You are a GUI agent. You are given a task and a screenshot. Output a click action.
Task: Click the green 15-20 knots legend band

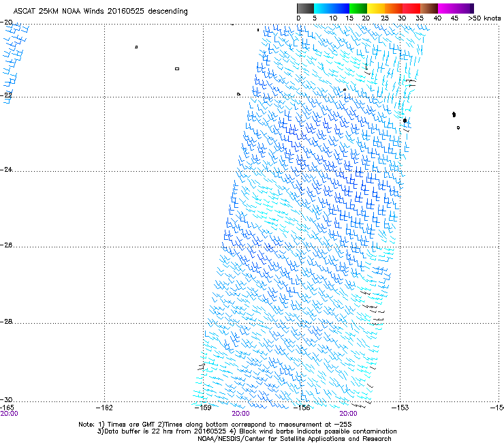pyautogui.click(x=358, y=8)
